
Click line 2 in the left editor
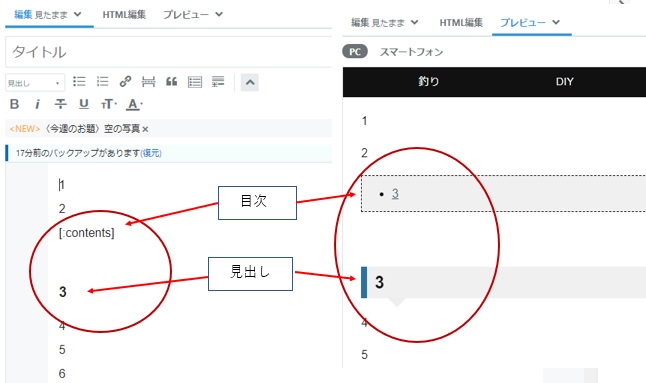point(62,209)
